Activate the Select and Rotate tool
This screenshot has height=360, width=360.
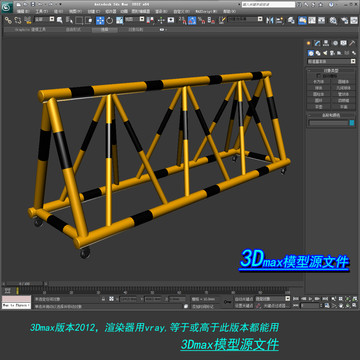tap(110, 20)
